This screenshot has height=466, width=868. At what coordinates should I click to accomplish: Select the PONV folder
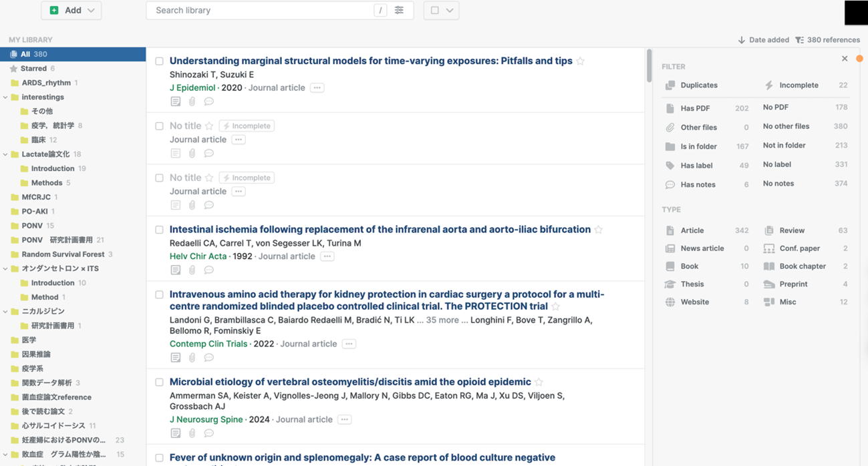coord(32,226)
